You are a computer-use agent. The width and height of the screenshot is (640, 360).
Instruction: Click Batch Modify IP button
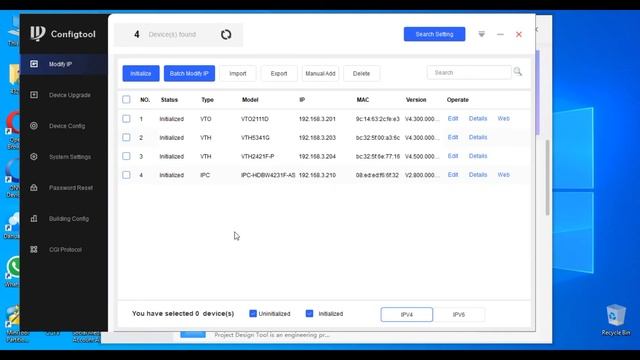point(189,73)
